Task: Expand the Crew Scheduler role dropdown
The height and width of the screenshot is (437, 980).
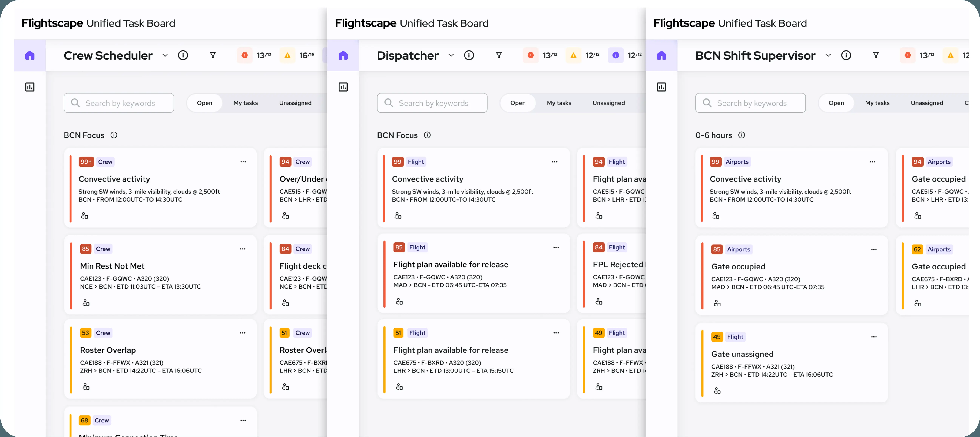Action: click(165, 56)
